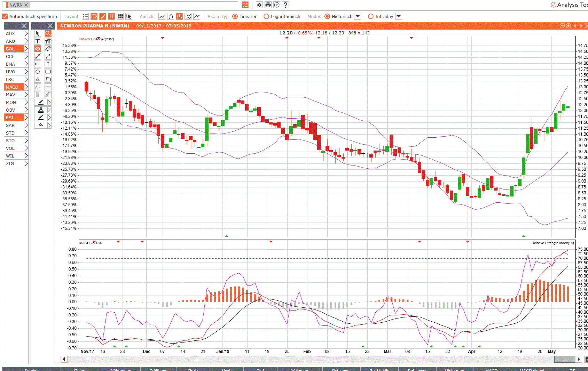Screen dimensions: 588x371
Task: Open the orange chart settings sliders icon
Action: (245, 5)
